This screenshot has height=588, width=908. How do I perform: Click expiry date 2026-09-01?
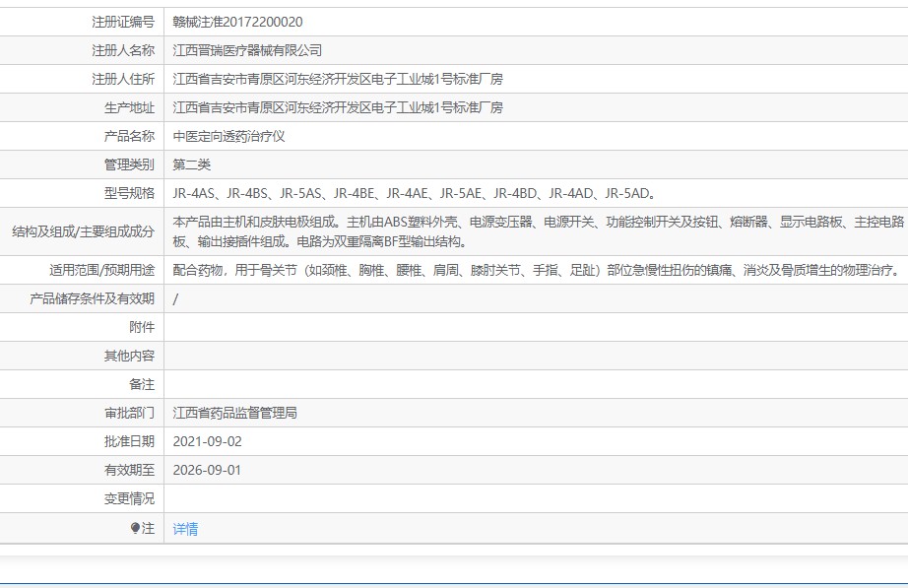point(207,470)
